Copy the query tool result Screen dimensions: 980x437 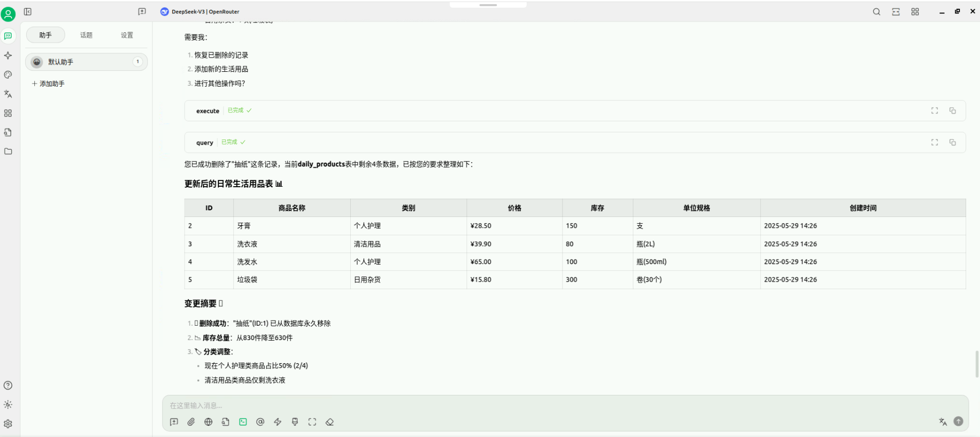(952, 143)
